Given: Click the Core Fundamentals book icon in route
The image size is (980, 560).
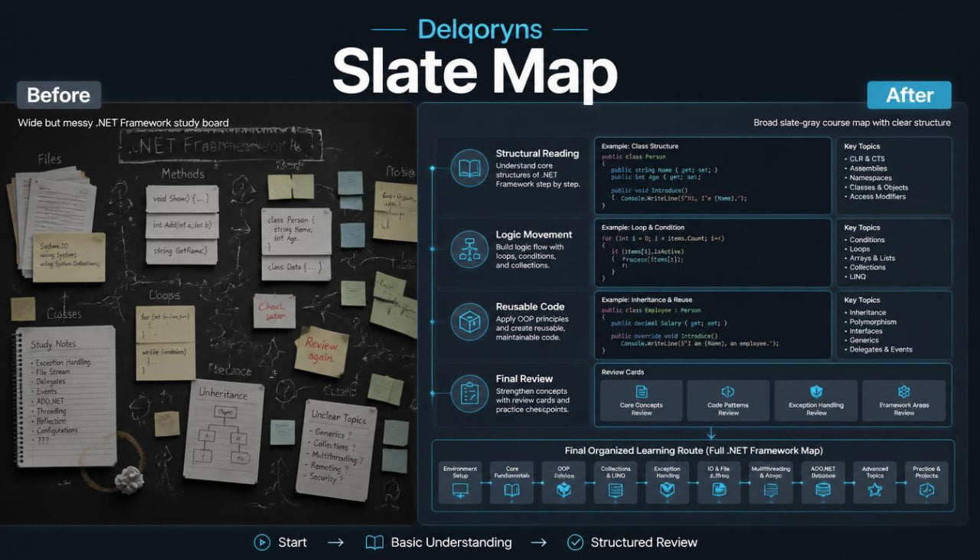Looking at the screenshot, I should click(511, 491).
